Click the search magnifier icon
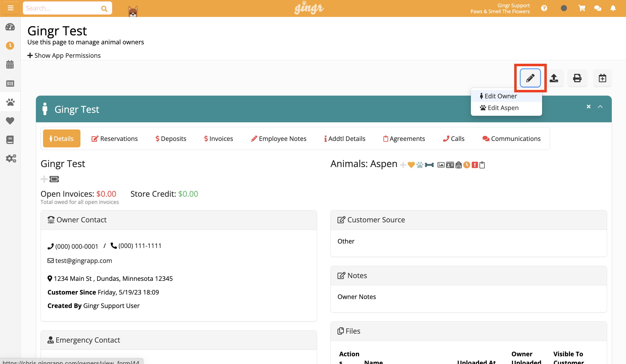This screenshot has width=626, height=364. tap(104, 8)
